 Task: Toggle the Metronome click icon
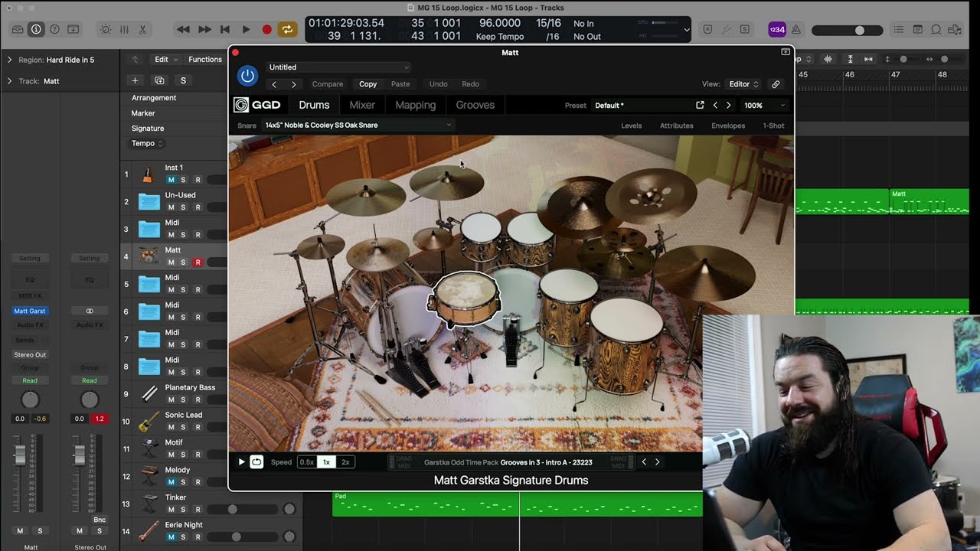(795, 29)
